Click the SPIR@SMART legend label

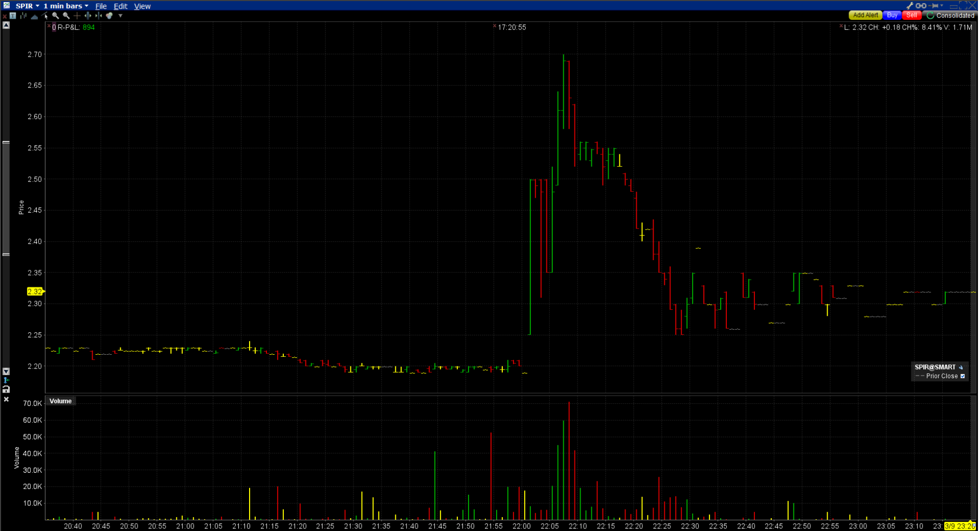[935, 367]
